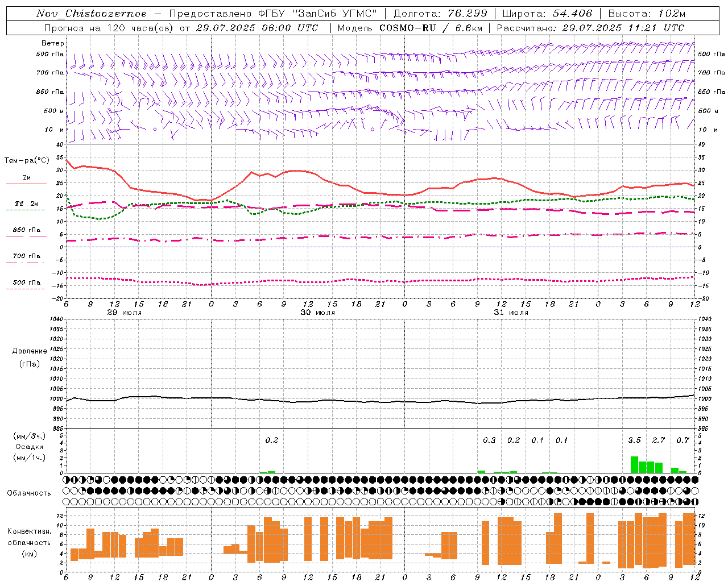Click the 2.7 precipitation total value
This screenshot has width=728, height=582.
pos(659,440)
